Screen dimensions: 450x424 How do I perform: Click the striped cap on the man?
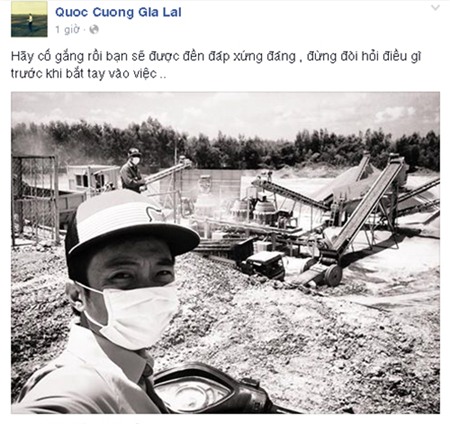pos(128,223)
